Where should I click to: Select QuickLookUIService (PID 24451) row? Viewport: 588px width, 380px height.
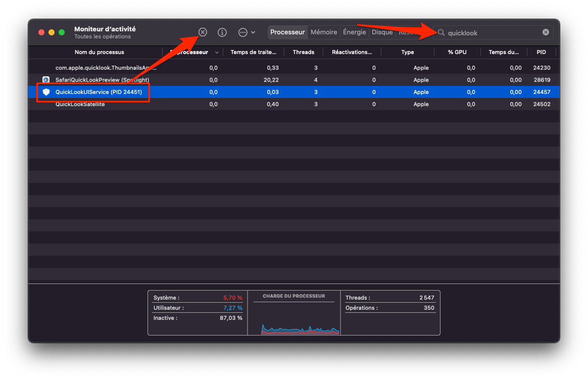[x=294, y=92]
